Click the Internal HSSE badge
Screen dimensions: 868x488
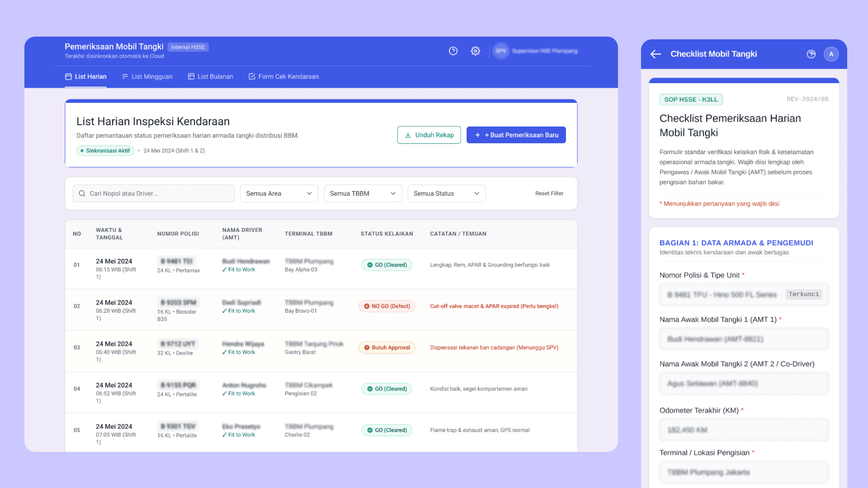[188, 47]
